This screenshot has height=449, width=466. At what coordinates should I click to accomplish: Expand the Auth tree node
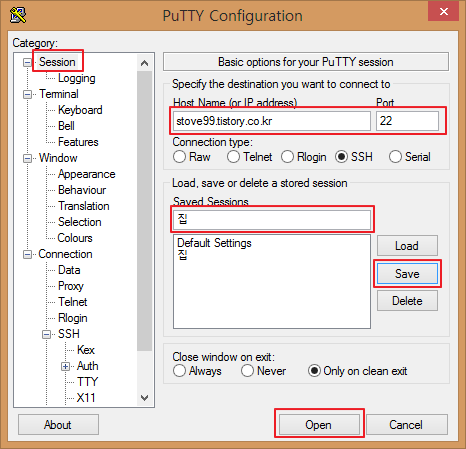coord(65,366)
